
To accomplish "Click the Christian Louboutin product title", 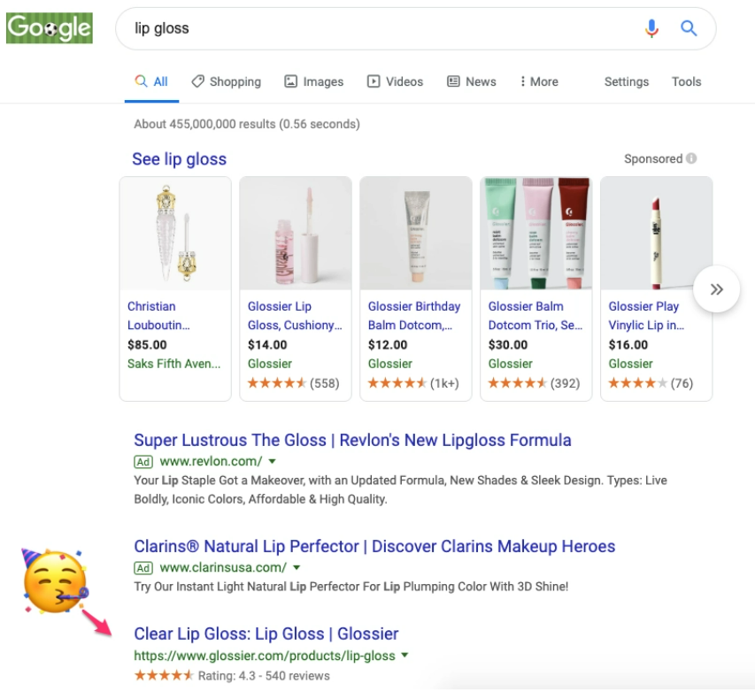I will tap(158, 316).
